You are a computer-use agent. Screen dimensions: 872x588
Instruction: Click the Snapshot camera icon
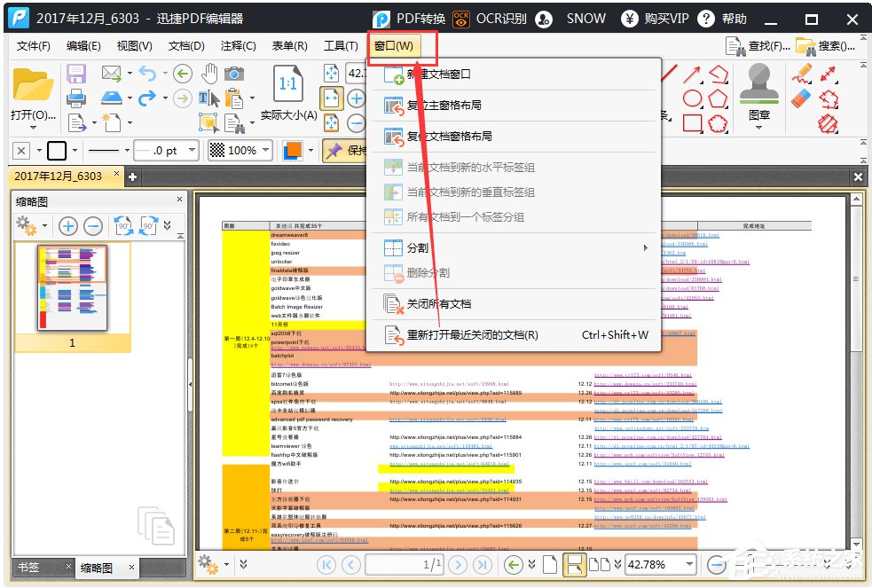(x=234, y=74)
